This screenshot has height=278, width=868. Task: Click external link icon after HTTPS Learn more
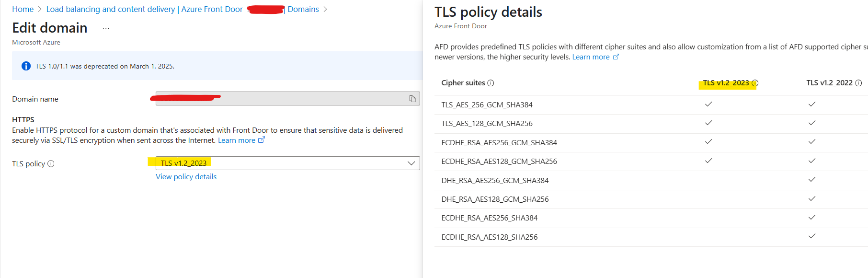click(262, 140)
